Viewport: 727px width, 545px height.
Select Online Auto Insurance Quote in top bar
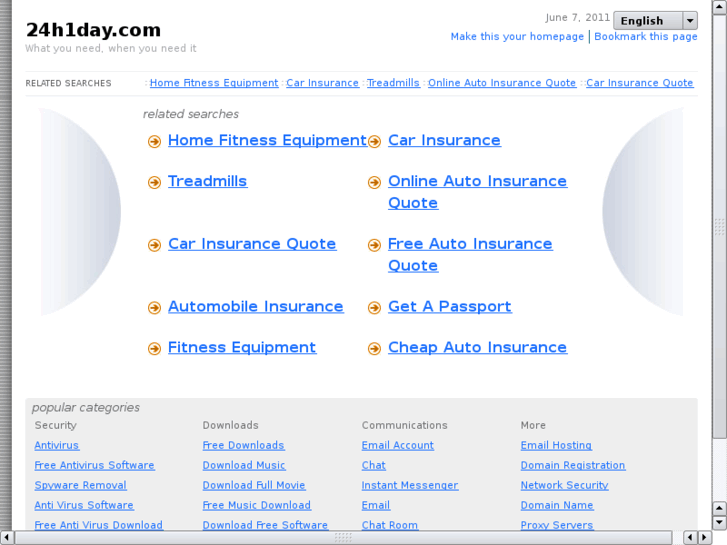502,83
